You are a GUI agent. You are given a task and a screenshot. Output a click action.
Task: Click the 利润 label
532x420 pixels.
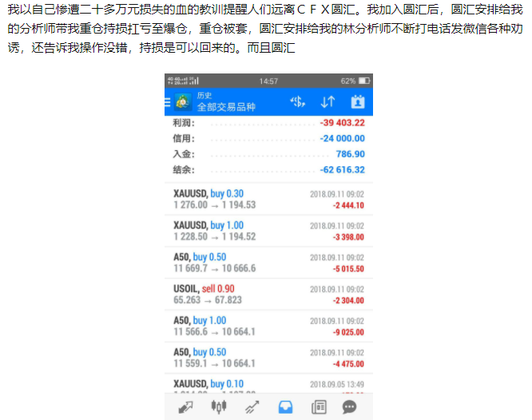(x=184, y=123)
